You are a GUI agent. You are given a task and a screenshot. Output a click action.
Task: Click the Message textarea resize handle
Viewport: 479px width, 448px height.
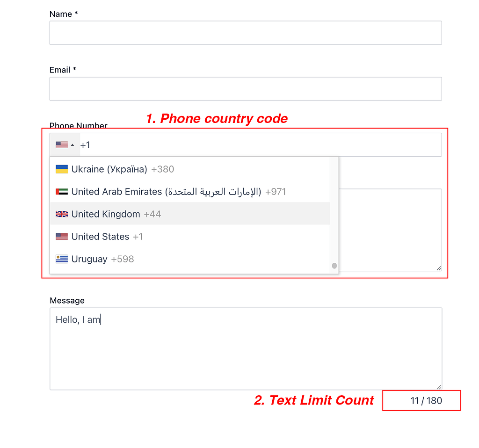439,387
